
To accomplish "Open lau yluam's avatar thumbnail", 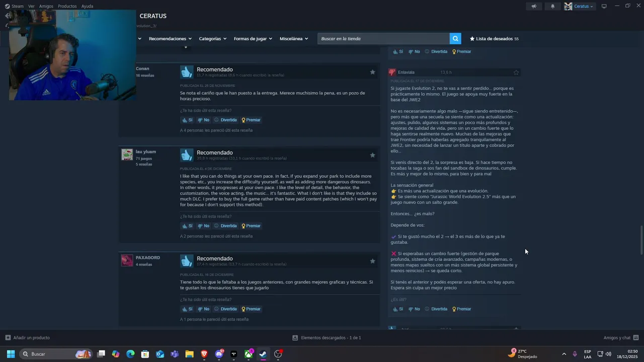I will (x=127, y=154).
